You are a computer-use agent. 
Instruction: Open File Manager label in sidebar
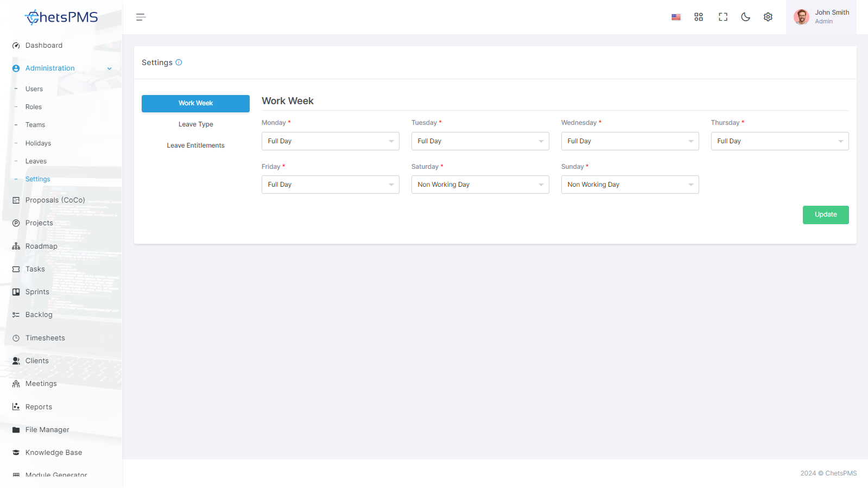pyautogui.click(x=47, y=430)
